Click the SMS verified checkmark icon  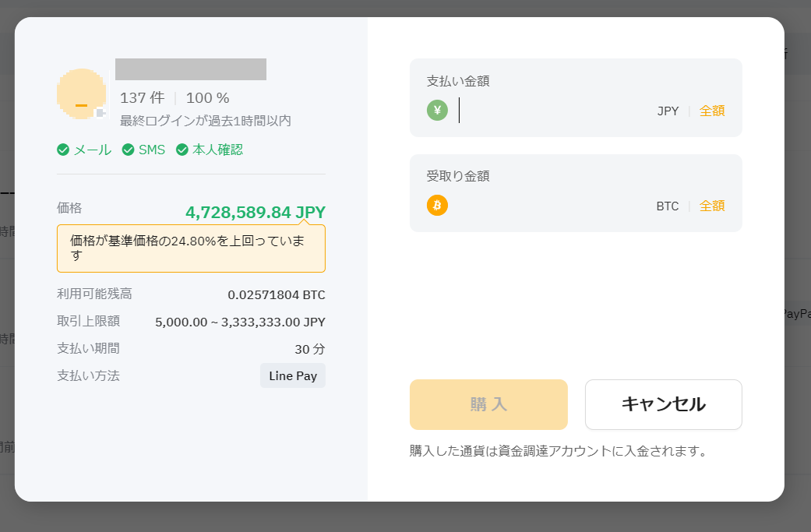tap(129, 150)
